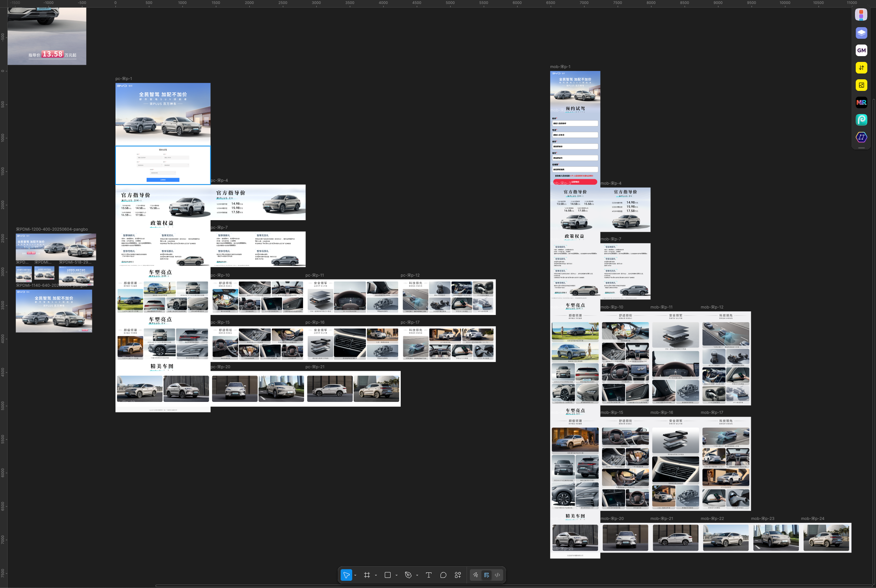
Task: Open the hexagon parallelogram plugin
Action: coord(861,137)
